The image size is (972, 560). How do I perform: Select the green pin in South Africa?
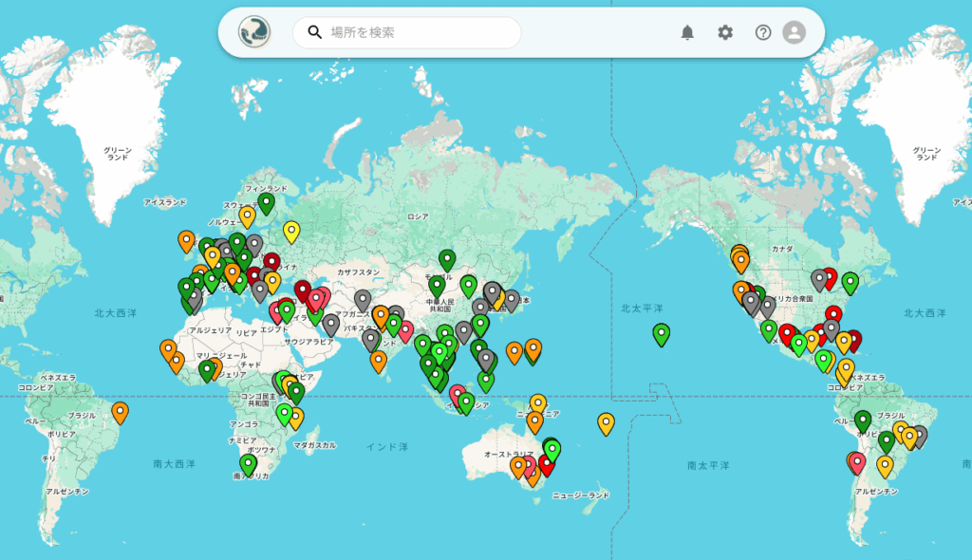click(248, 464)
